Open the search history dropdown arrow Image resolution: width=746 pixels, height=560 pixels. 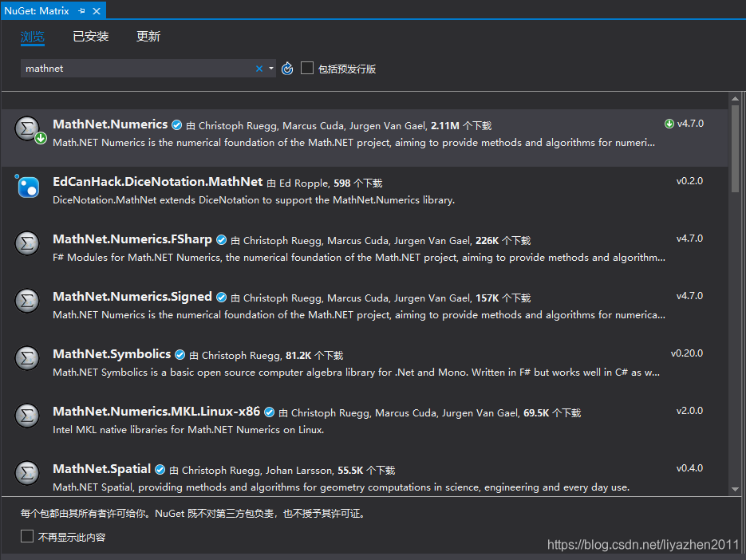[x=270, y=69]
